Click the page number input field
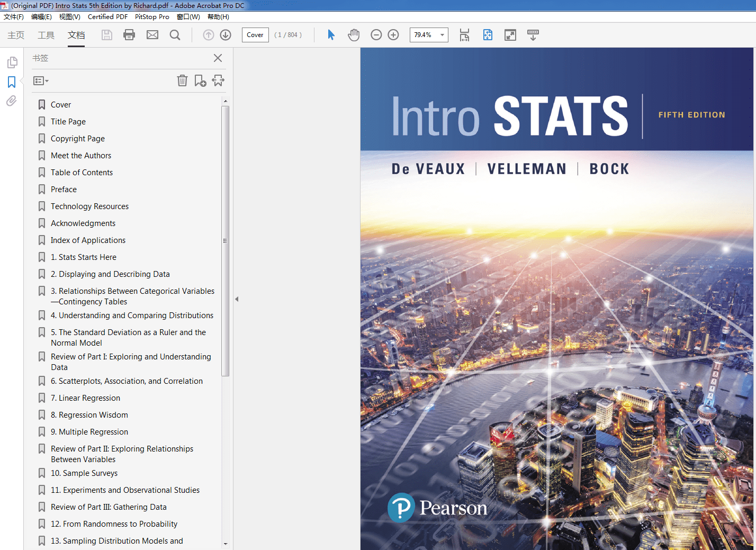Screen dimensions: 756x550 255,34
